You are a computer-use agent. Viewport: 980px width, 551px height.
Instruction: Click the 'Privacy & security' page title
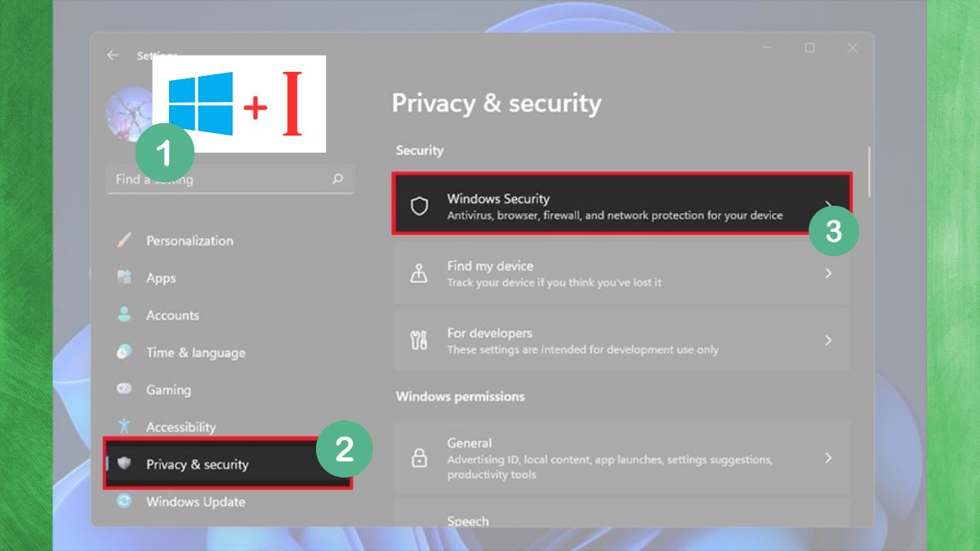(x=497, y=104)
